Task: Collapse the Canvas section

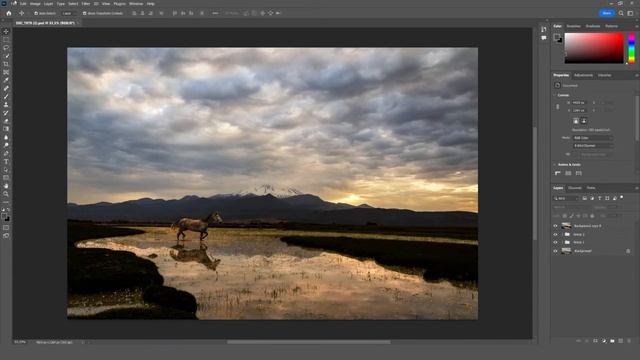Action: (x=555, y=95)
